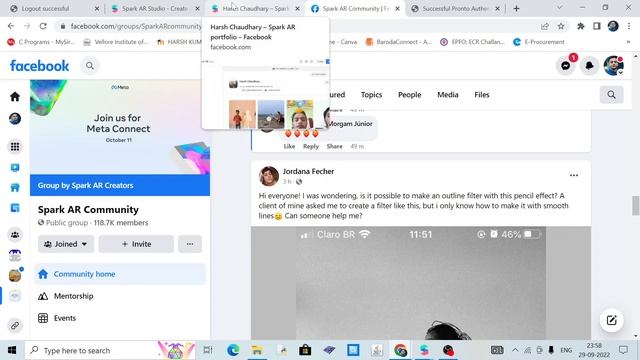Switch to the Files tab
Image resolution: width=640 pixels, height=360 pixels.
point(482,95)
